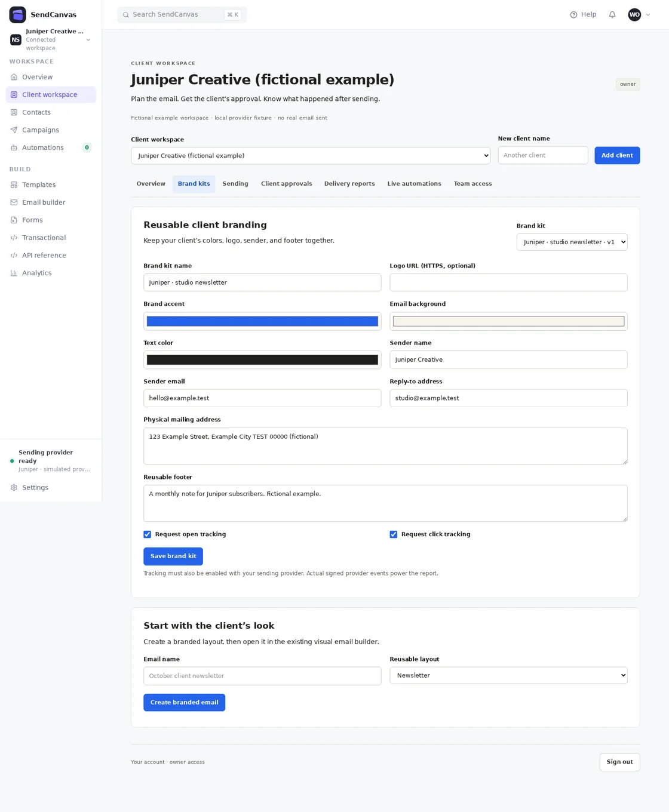Click the Add client button
The width and height of the screenshot is (669, 812).
point(617,156)
